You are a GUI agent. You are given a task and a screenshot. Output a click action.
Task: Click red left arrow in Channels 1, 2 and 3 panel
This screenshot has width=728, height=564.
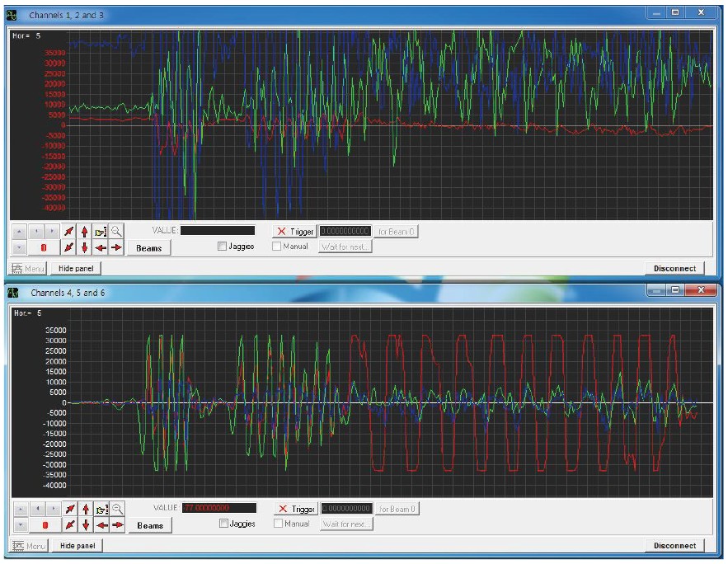101,247
